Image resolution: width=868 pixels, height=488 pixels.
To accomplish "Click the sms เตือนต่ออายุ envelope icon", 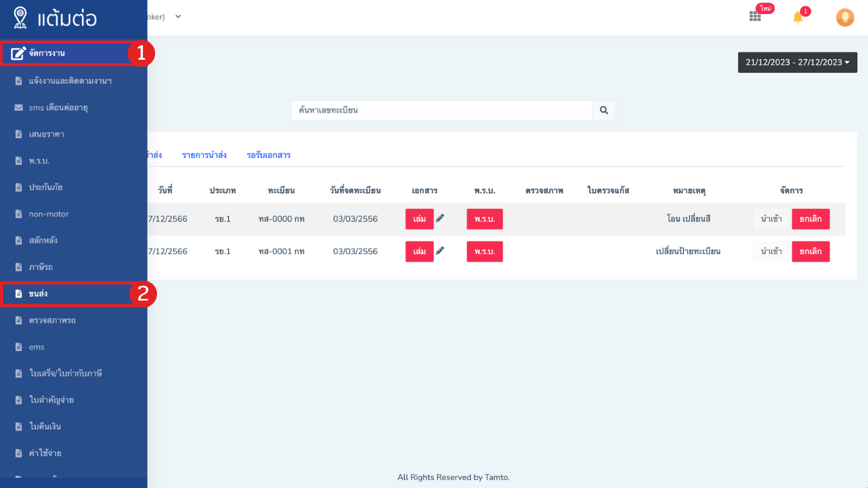I will 18,108.
